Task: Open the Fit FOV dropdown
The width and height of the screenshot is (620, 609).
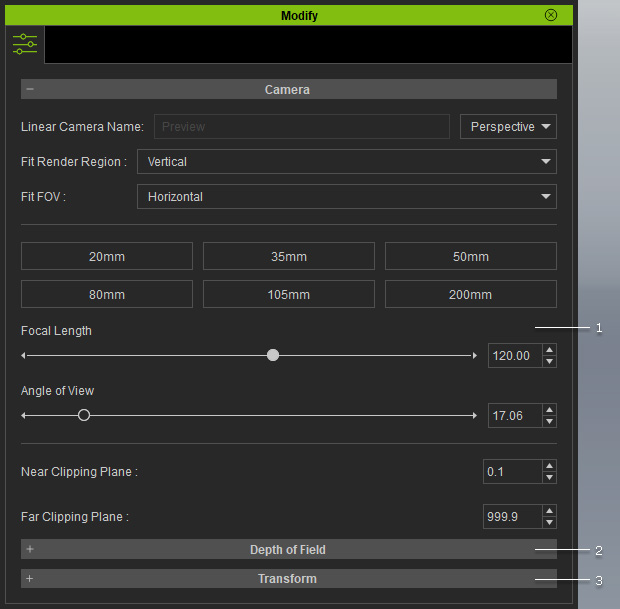Action: pos(347,197)
